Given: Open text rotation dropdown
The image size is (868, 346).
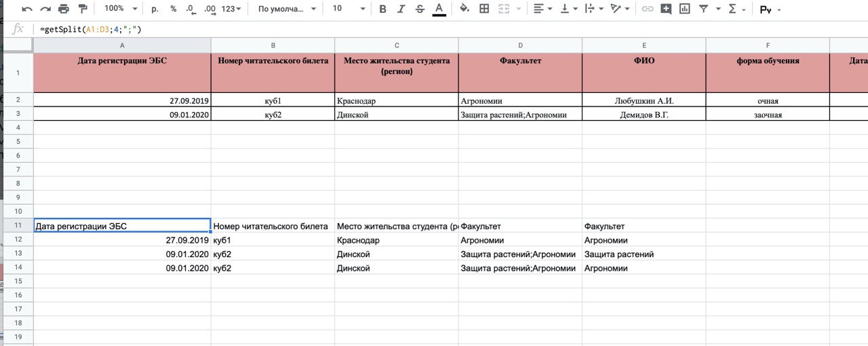Looking at the screenshot, I should (619, 9).
